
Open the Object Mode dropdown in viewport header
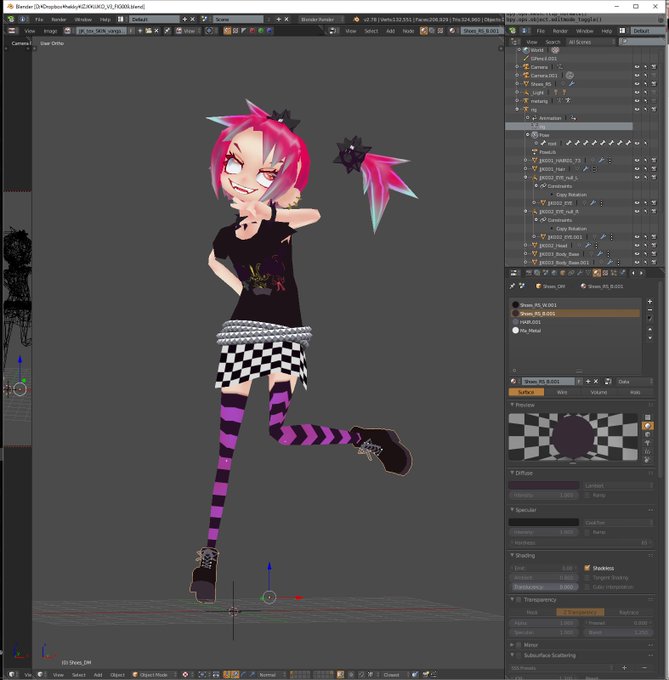click(154, 674)
